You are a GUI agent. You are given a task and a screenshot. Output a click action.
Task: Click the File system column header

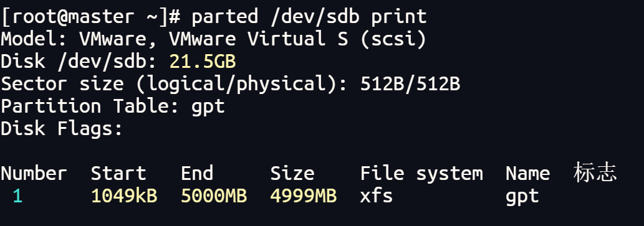tap(421, 173)
